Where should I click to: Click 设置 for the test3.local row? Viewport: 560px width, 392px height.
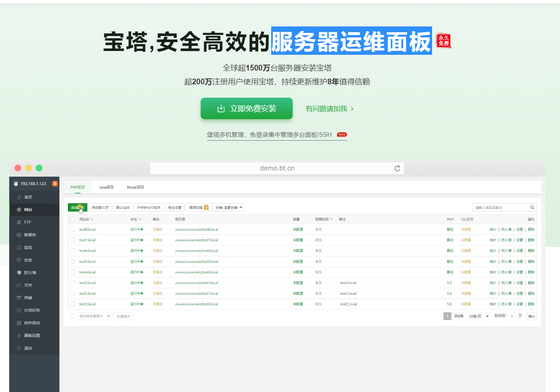pos(519,283)
